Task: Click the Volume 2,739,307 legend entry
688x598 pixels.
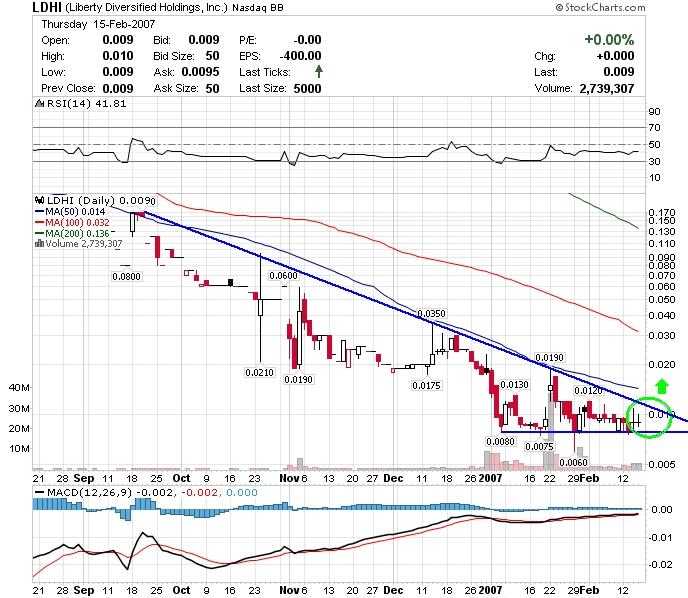Action: pyautogui.click(x=83, y=243)
